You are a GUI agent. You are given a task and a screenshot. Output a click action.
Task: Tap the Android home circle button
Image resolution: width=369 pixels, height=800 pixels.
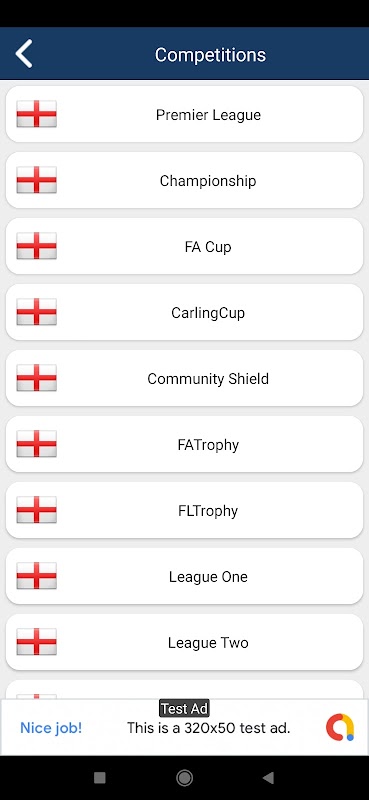(x=184, y=778)
